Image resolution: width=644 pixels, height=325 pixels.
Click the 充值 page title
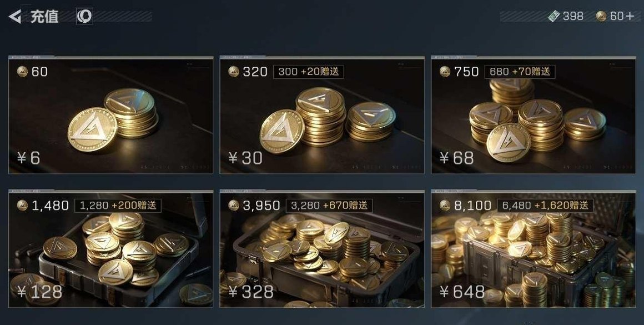click(x=44, y=17)
